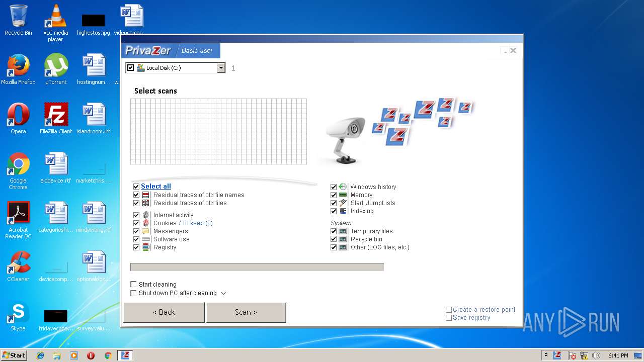The image size is (644, 362).
Task: Enable Shut down PC after cleaning
Action: [133, 293]
